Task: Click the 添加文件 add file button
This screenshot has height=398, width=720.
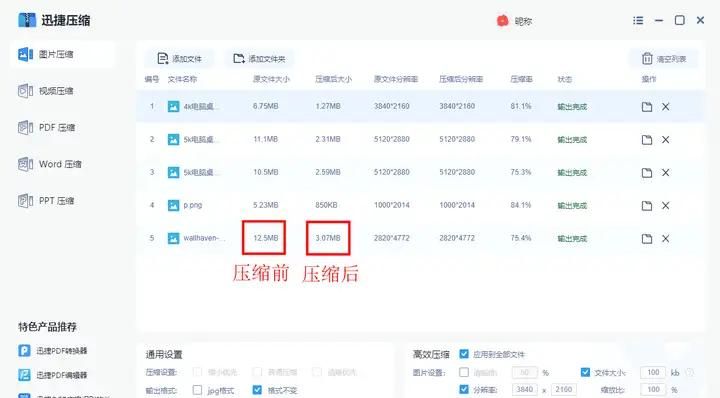Action: point(179,59)
